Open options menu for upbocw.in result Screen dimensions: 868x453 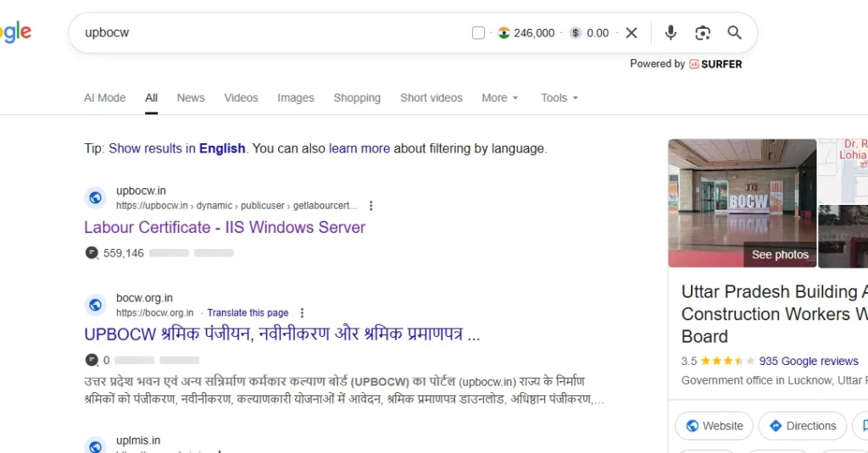371,206
